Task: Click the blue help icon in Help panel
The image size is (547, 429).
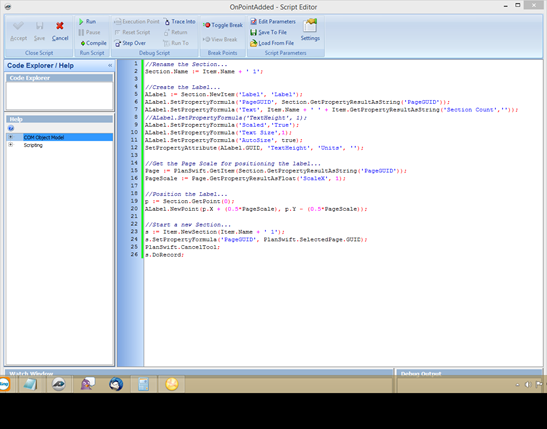Action: [11, 128]
